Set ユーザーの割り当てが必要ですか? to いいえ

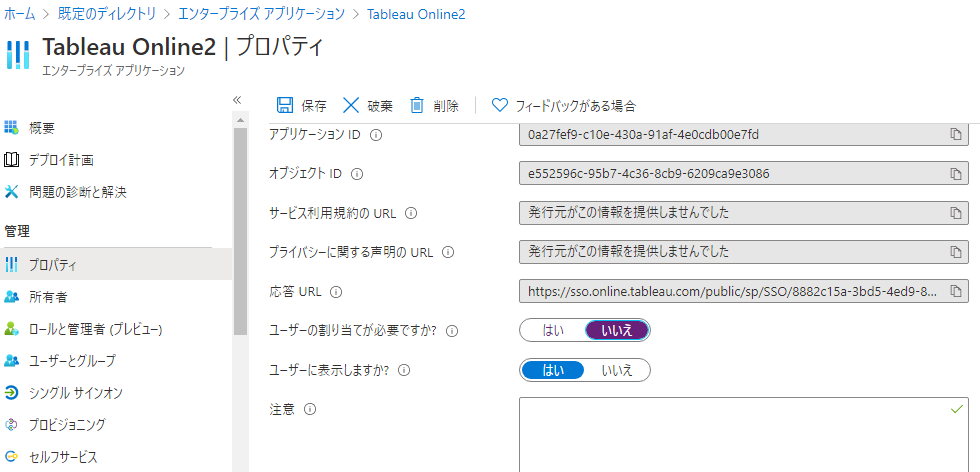[617, 331]
